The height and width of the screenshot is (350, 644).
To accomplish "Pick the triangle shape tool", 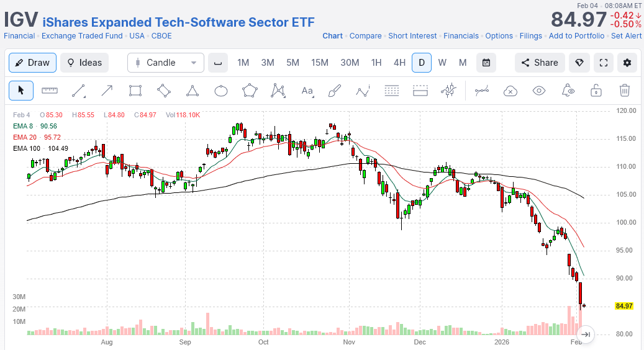I will pos(193,91).
